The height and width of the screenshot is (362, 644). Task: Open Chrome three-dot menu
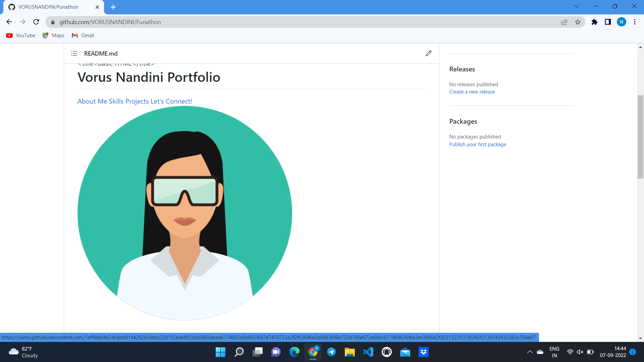click(x=635, y=22)
